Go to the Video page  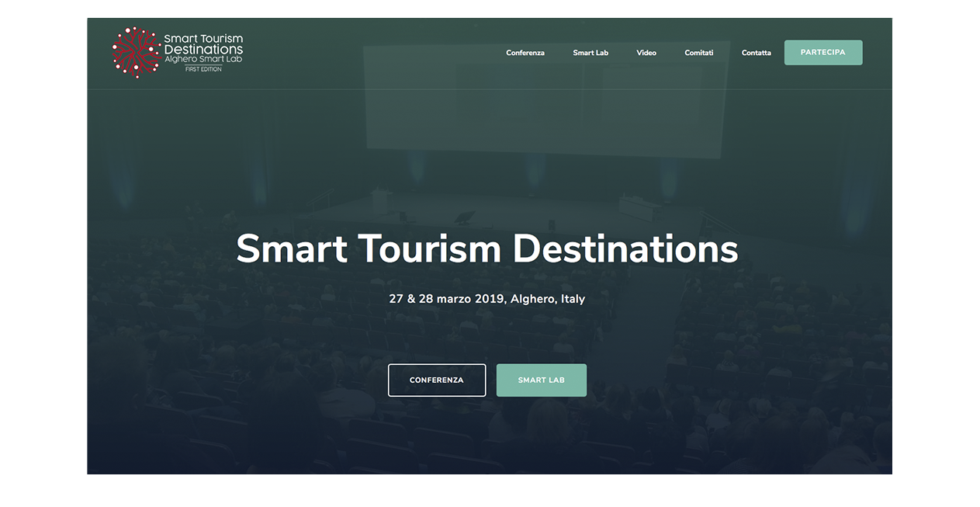(x=646, y=53)
